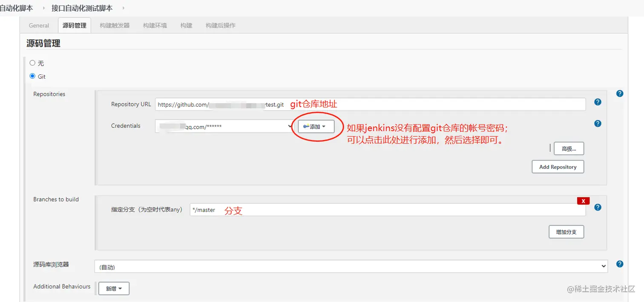The width and height of the screenshot is (644, 302).
Task: Open the 自动化脚本 breadcrumb link
Action: click(17, 8)
